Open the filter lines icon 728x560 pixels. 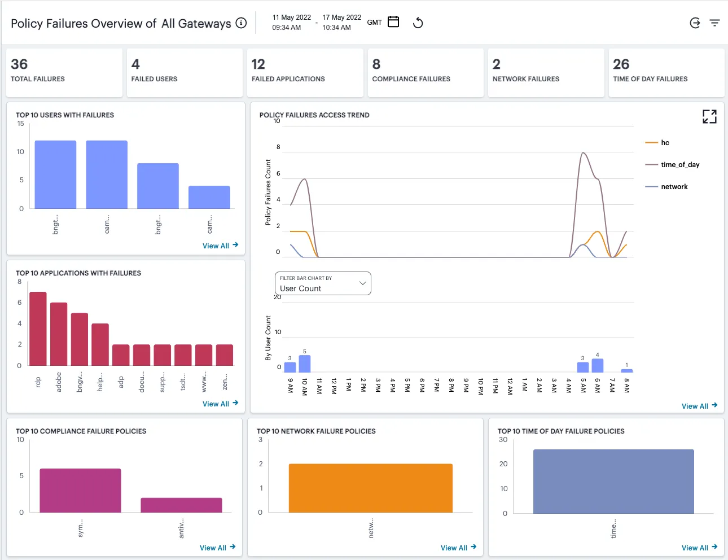[x=714, y=23]
